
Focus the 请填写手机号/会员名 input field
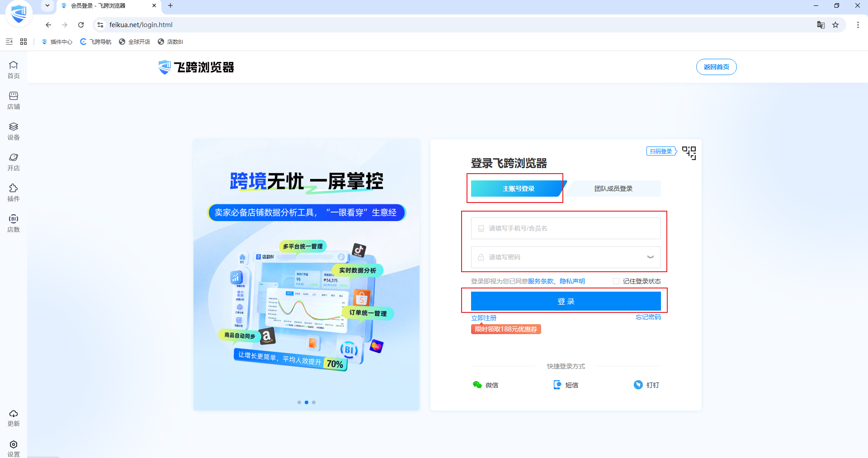(x=566, y=228)
